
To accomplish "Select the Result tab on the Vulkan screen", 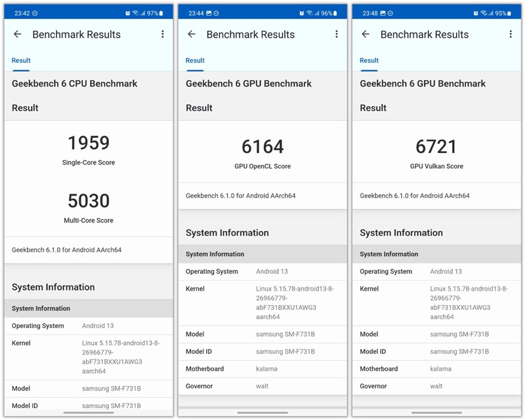I will coord(369,60).
